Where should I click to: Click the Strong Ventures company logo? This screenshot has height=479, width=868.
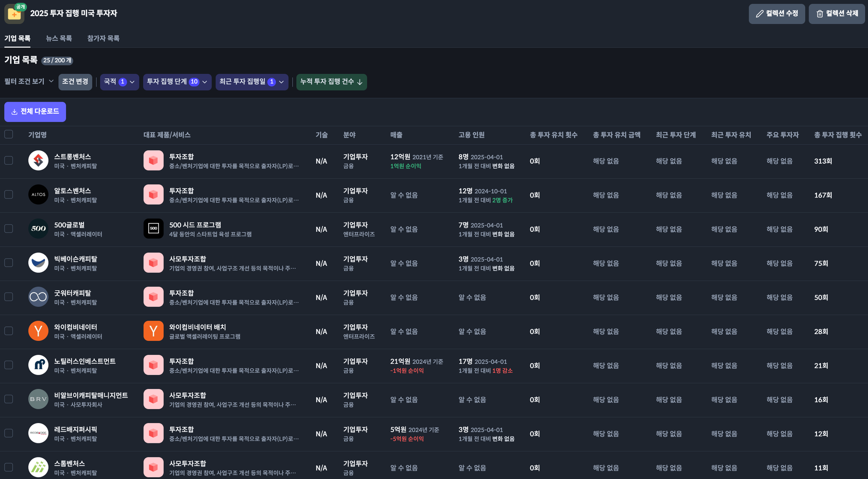point(38,161)
